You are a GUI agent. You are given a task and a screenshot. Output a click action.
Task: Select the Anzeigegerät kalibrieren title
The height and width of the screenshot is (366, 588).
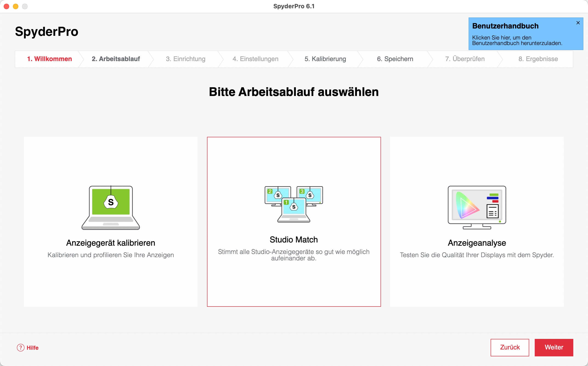pyautogui.click(x=111, y=243)
